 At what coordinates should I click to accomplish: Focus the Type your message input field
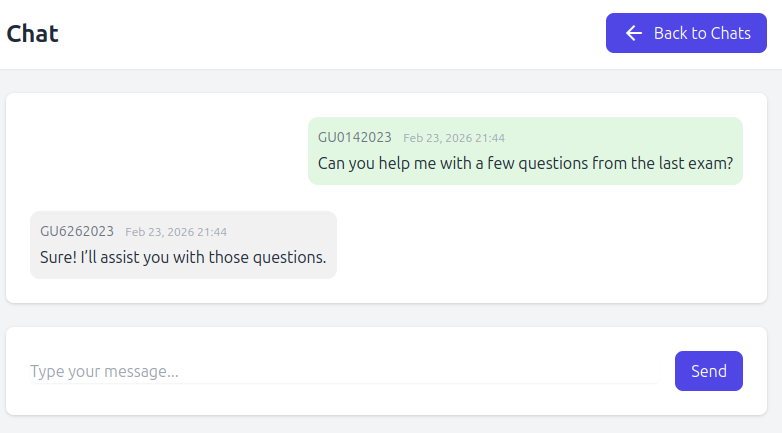pyautogui.click(x=342, y=371)
